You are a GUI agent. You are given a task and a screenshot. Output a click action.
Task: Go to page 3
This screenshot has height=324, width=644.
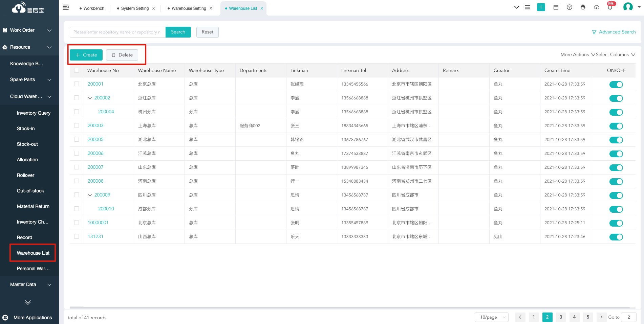click(561, 317)
